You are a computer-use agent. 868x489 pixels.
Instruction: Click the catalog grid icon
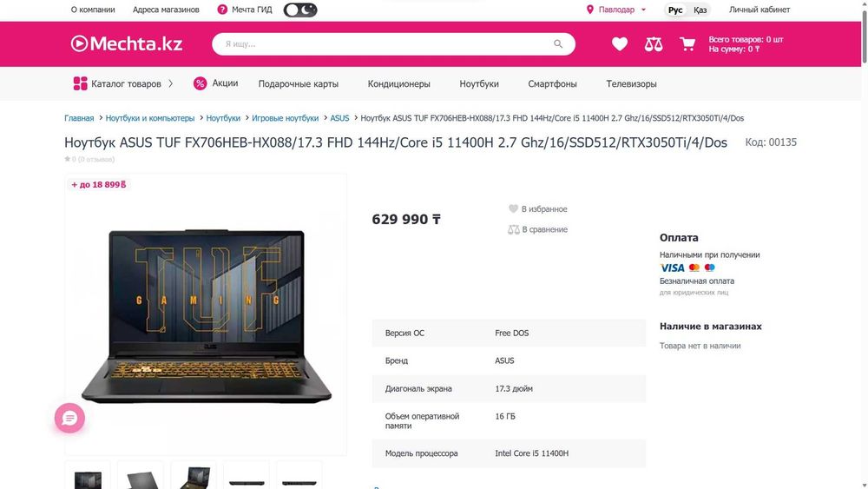80,83
